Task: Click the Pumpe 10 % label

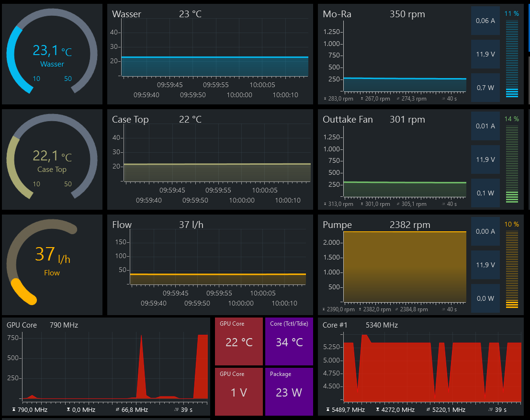Action: coord(512,224)
